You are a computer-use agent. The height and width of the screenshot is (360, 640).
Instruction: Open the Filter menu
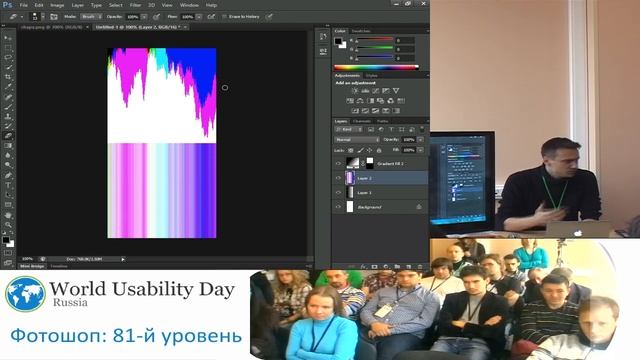(x=135, y=5)
